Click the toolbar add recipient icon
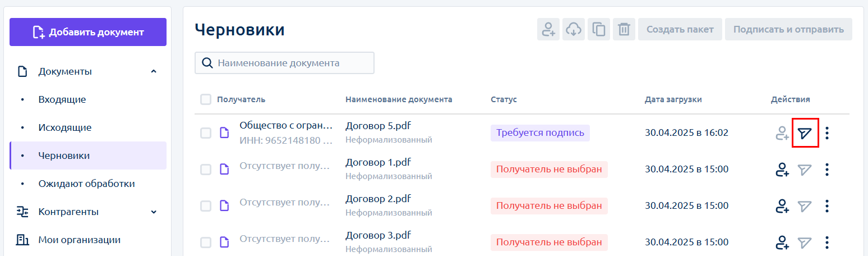 548,29
